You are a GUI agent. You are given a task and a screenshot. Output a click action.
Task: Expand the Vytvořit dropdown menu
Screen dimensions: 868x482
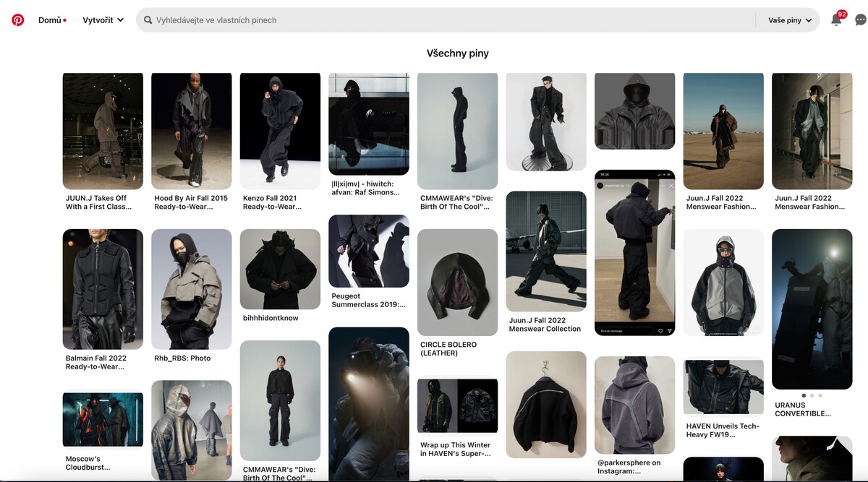point(103,20)
